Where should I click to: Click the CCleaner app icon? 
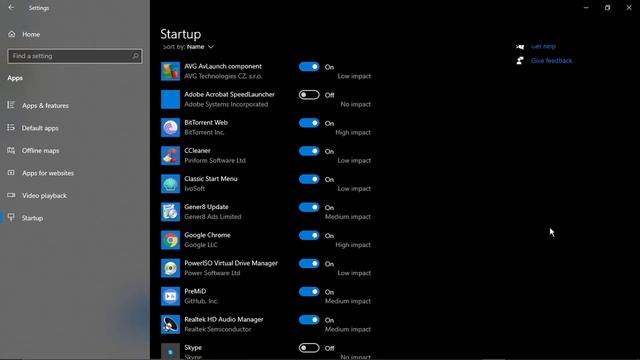tap(170, 156)
